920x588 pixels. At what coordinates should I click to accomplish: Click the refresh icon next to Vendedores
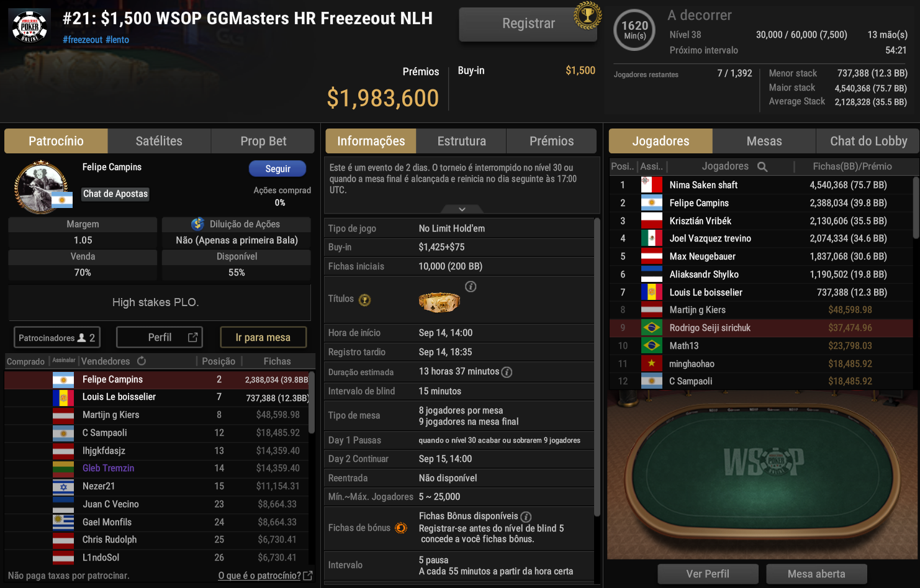point(142,361)
